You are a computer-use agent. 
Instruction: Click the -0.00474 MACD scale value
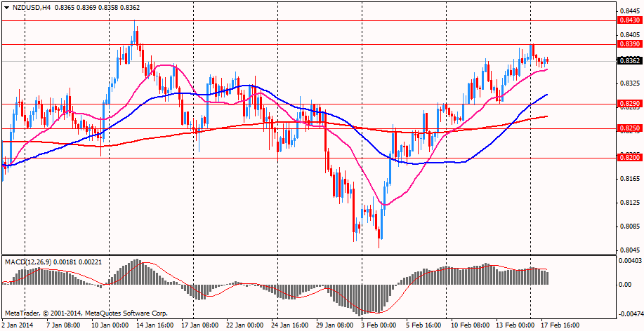[x=629, y=313]
